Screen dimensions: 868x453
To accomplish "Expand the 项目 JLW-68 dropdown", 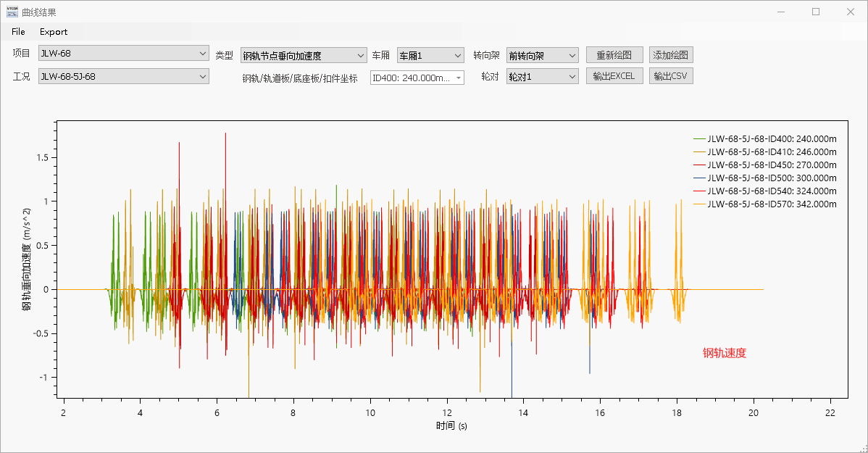I will coord(123,53).
